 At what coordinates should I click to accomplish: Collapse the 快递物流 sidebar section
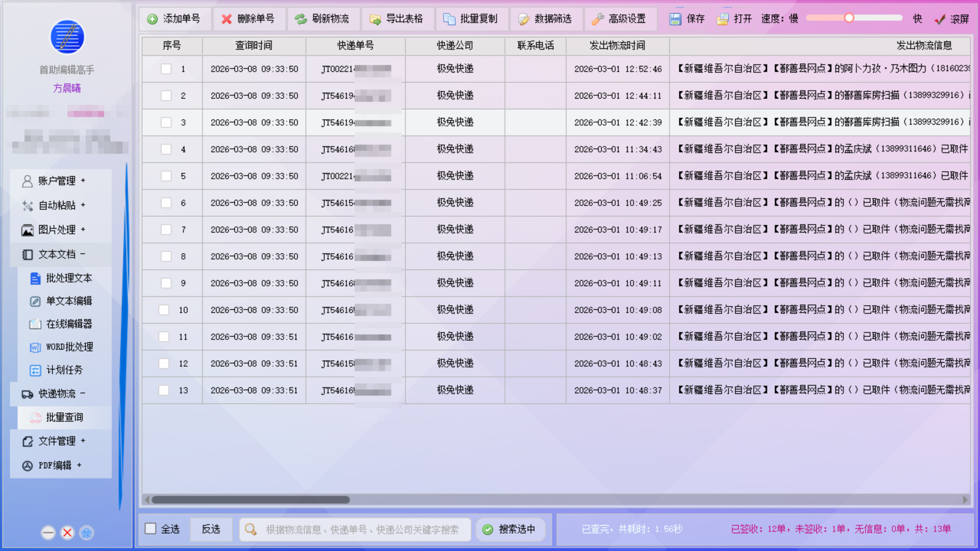[x=60, y=394]
